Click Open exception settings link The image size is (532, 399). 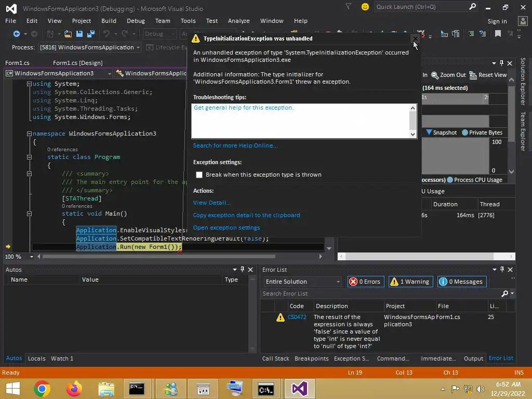click(227, 228)
